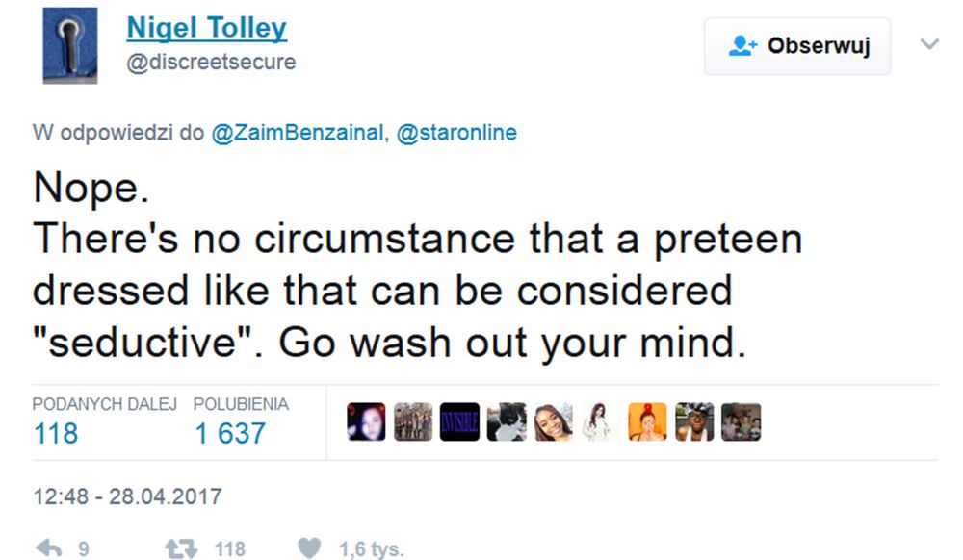Click the 12:48 - 28.04.2017 timestamp

(127, 497)
